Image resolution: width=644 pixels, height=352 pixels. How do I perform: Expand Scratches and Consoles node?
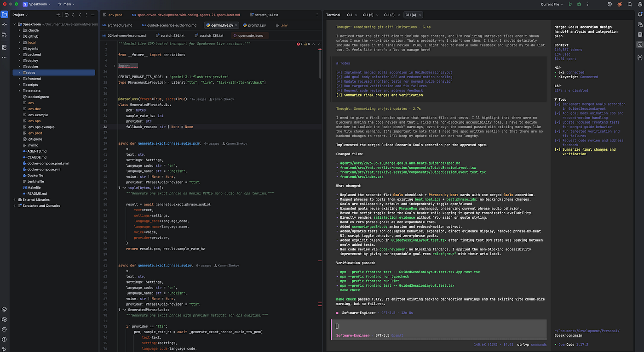[14, 205]
